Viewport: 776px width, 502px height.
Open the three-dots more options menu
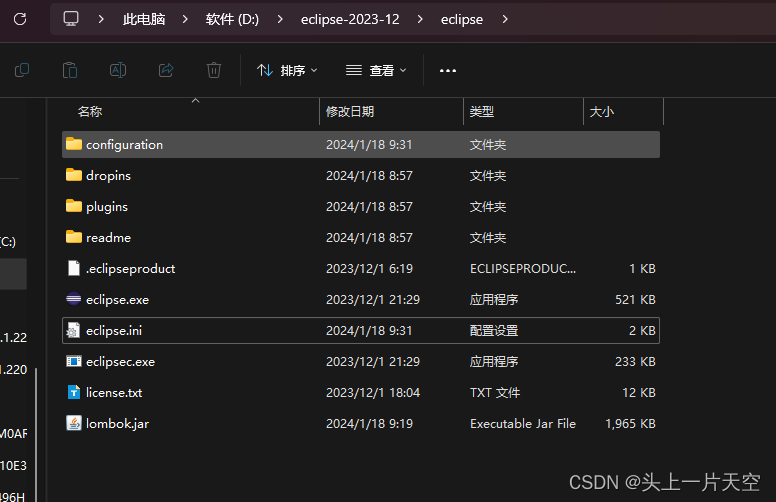click(x=448, y=71)
